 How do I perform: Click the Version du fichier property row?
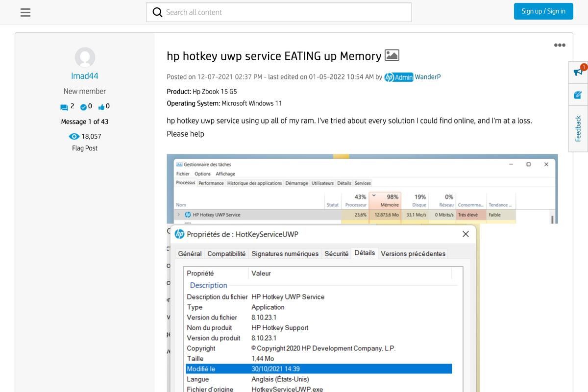pos(318,318)
